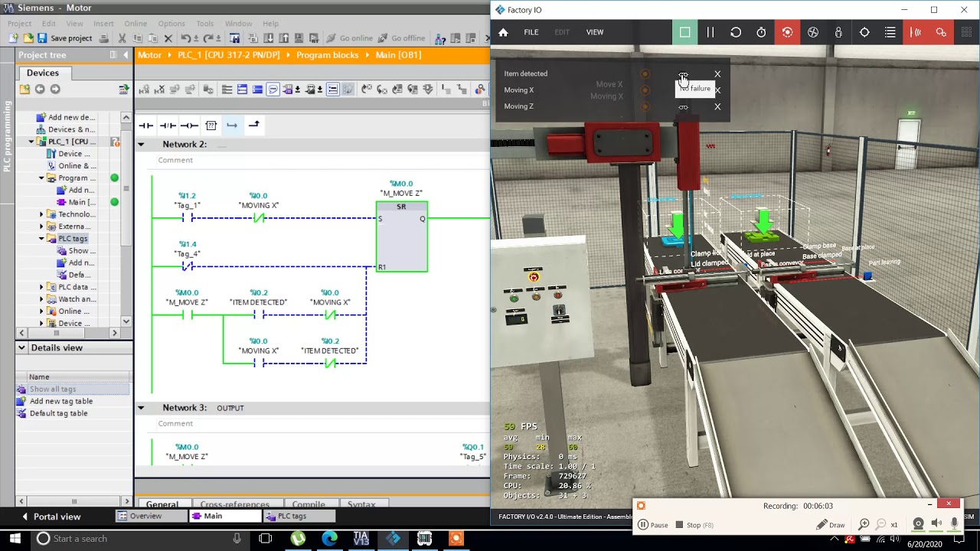The height and width of the screenshot is (551, 980).
Task: Collapse the Details view panel
Action: [22, 347]
